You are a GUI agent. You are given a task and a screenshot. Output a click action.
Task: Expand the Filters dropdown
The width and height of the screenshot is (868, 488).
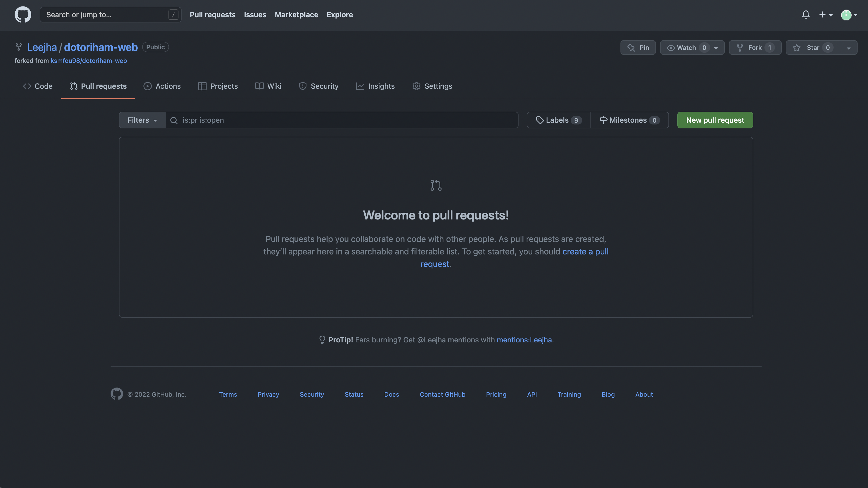pyautogui.click(x=142, y=120)
